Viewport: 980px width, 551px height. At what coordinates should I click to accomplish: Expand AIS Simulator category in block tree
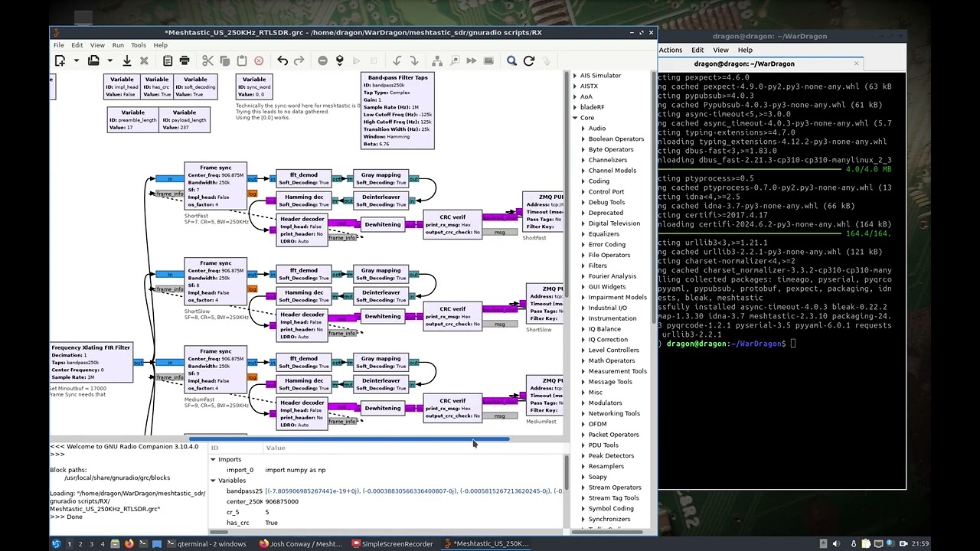[x=575, y=76]
